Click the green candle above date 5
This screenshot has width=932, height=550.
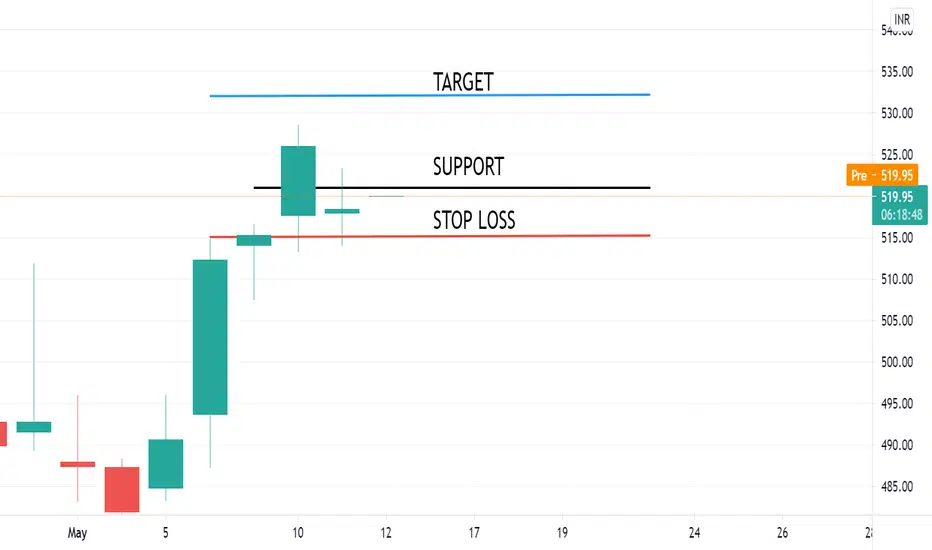pyautogui.click(x=166, y=464)
